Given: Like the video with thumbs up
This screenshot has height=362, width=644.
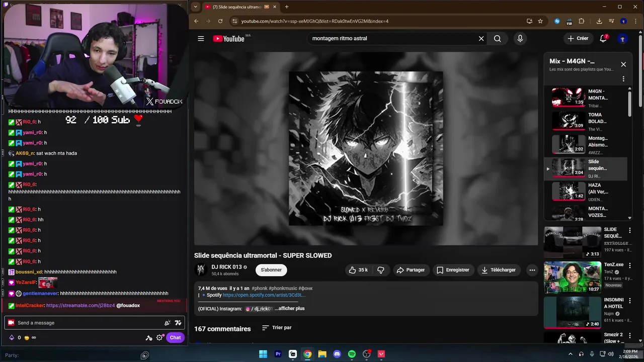Looking at the screenshot, I should click(x=358, y=270).
